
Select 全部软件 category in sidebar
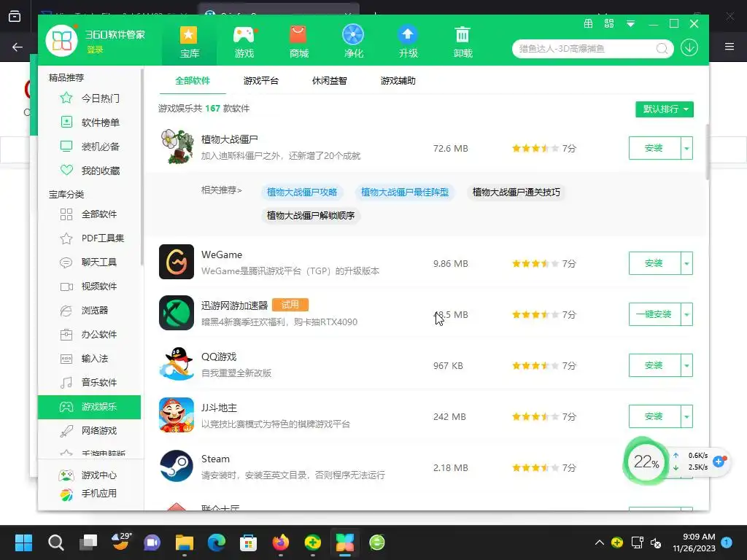(x=90, y=214)
